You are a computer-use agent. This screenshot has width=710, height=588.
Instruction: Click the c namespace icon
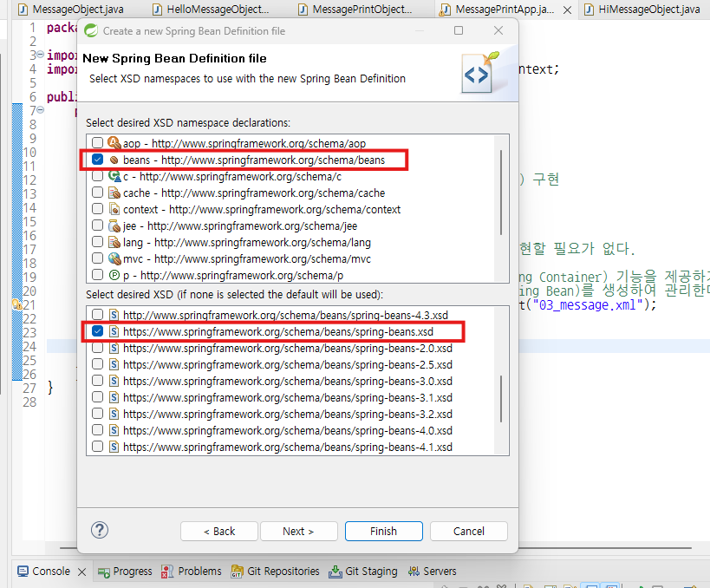(x=114, y=176)
